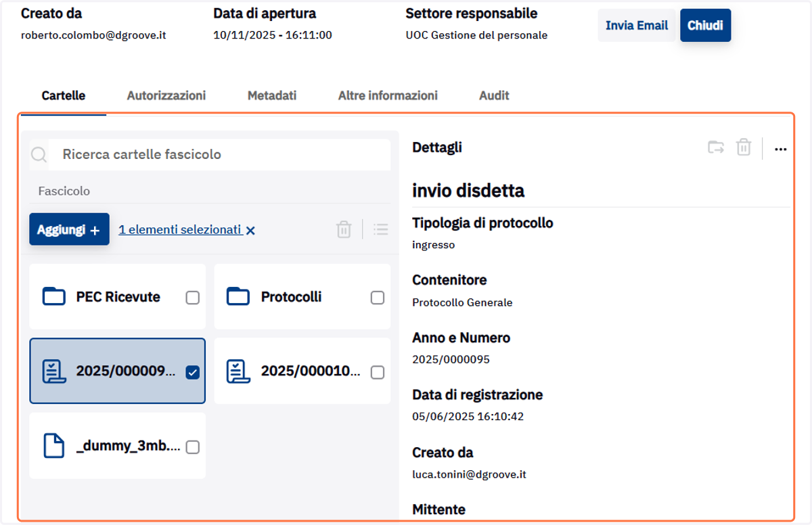The image size is (812, 525).
Task: Click the _dummy_3mb file icon
Action: point(54,447)
